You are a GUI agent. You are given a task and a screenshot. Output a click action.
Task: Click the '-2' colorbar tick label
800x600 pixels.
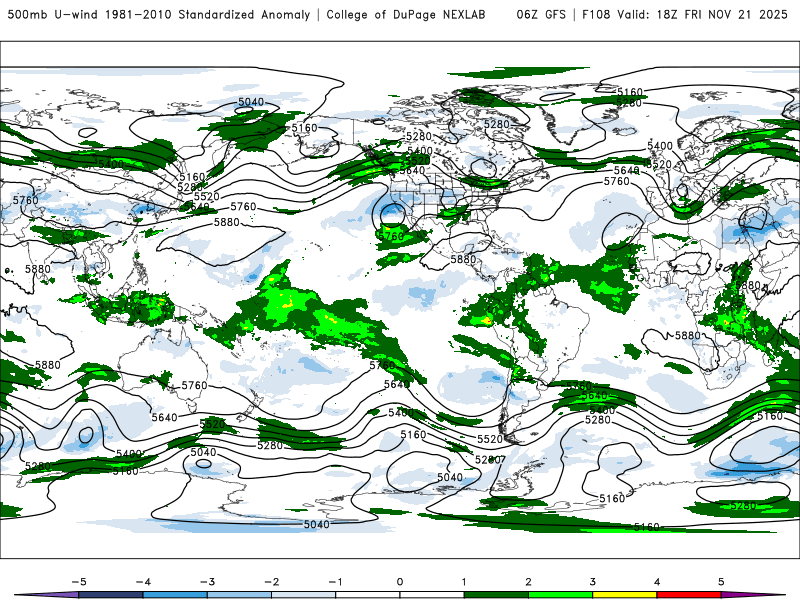271,582
